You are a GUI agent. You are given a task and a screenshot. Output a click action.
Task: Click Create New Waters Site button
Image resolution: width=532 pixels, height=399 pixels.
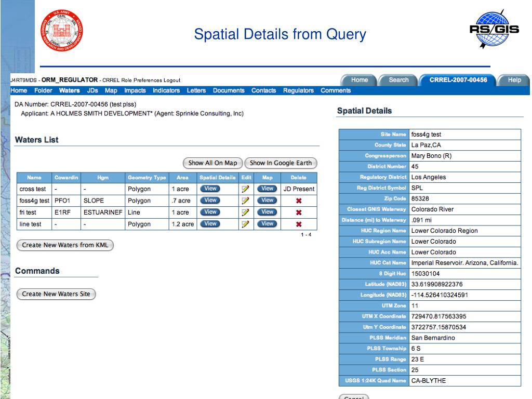[x=56, y=294]
